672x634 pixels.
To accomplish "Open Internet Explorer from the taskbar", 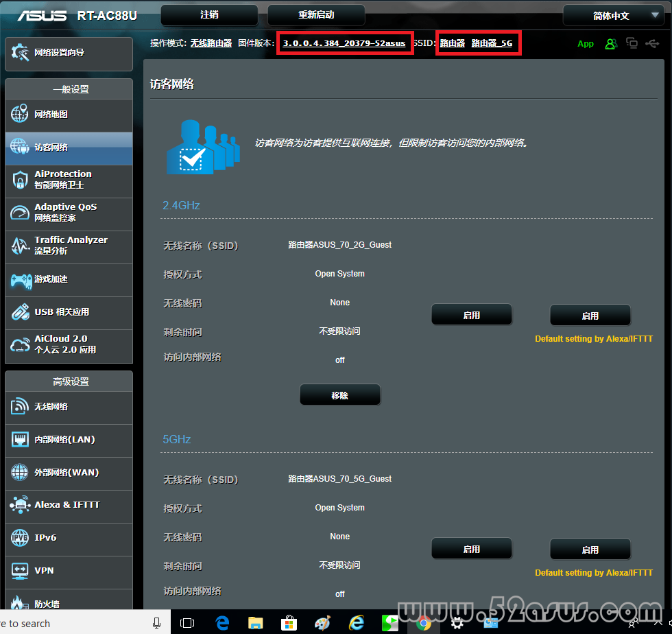I will pos(356,623).
